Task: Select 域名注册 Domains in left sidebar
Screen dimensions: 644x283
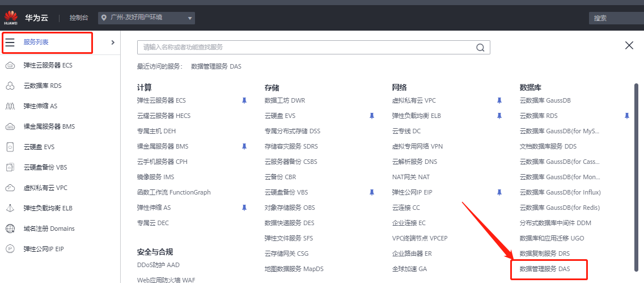Action: click(49, 229)
